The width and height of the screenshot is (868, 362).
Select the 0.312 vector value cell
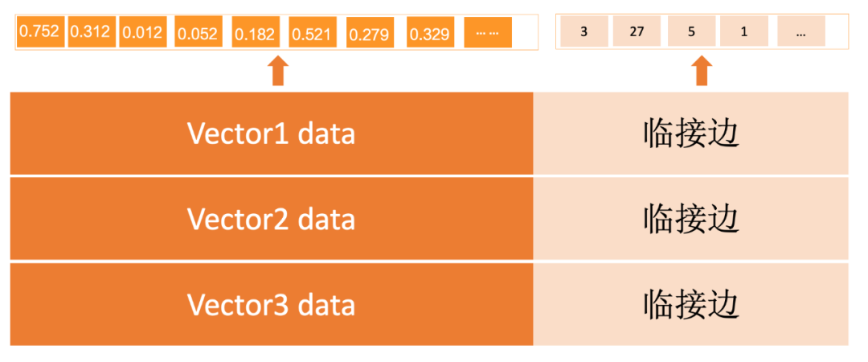(92, 31)
